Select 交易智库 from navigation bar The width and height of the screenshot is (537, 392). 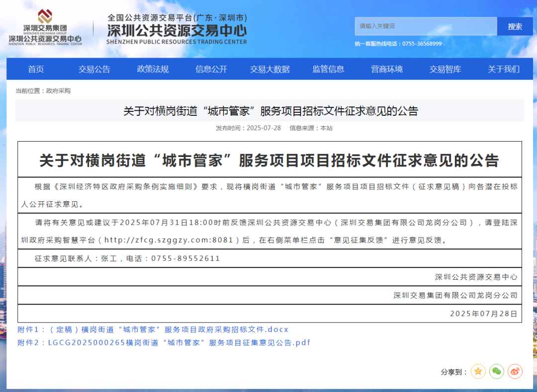click(445, 69)
